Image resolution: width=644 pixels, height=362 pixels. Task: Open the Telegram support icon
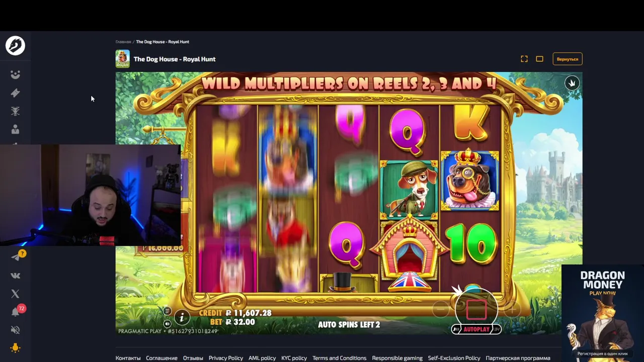coord(16,257)
